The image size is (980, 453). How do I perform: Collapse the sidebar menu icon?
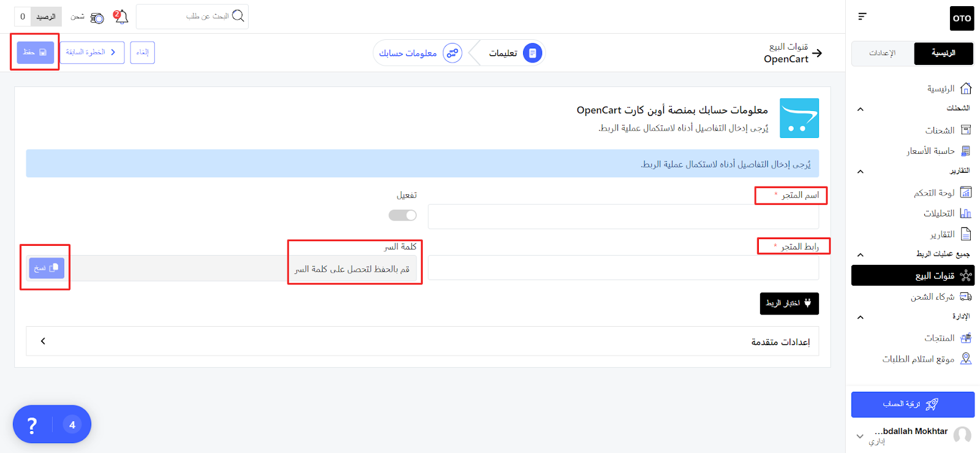point(862,17)
